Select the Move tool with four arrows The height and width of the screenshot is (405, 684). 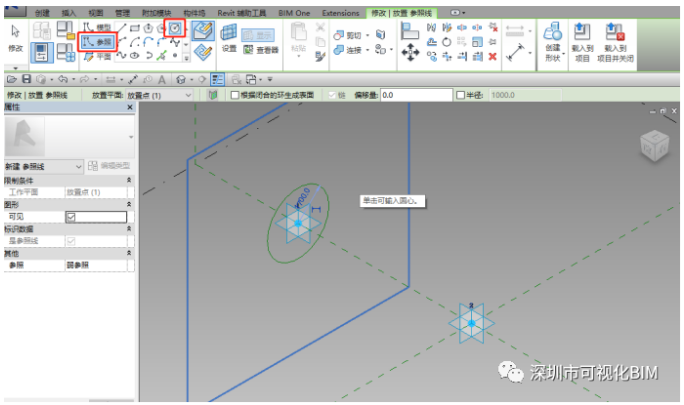pyautogui.click(x=410, y=52)
